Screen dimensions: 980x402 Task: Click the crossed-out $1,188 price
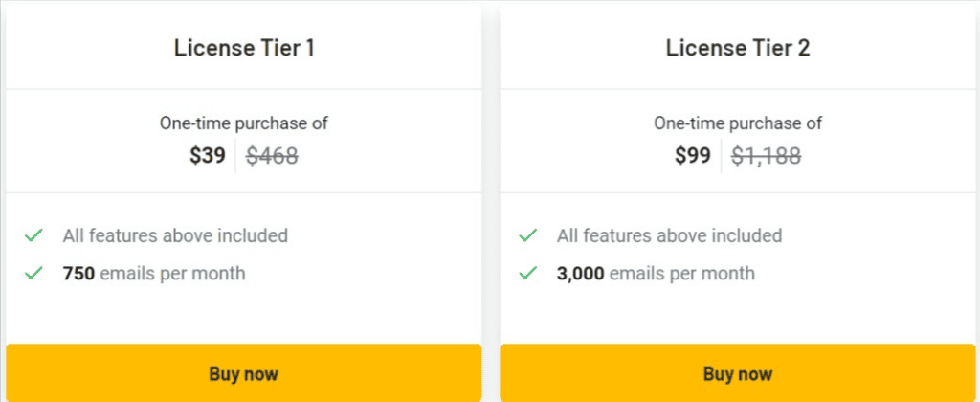click(766, 156)
